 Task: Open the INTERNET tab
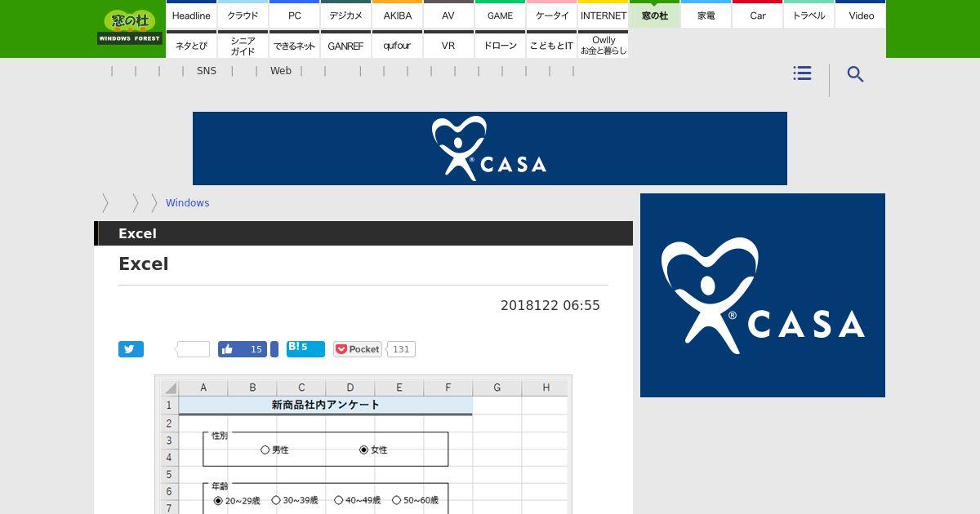tap(603, 15)
